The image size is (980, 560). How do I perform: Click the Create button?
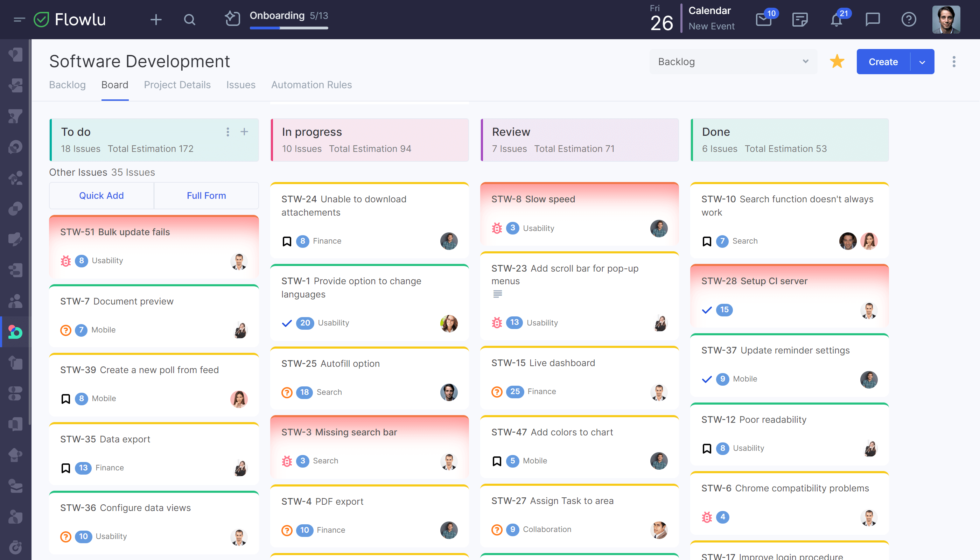point(883,61)
